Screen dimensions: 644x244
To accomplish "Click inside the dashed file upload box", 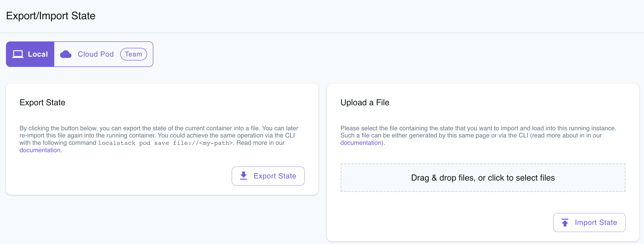I will tap(483, 178).
